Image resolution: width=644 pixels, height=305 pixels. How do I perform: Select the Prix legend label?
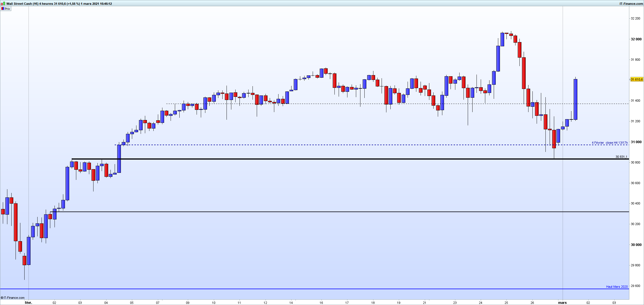click(x=8, y=9)
